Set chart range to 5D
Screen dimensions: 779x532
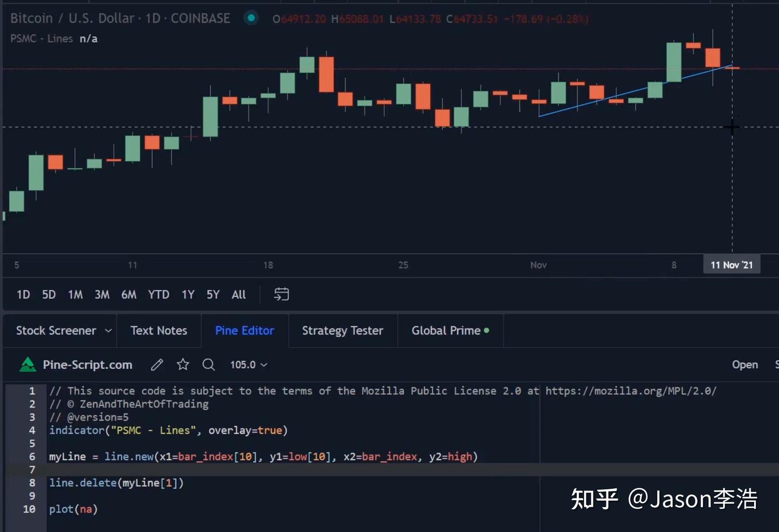pos(49,295)
